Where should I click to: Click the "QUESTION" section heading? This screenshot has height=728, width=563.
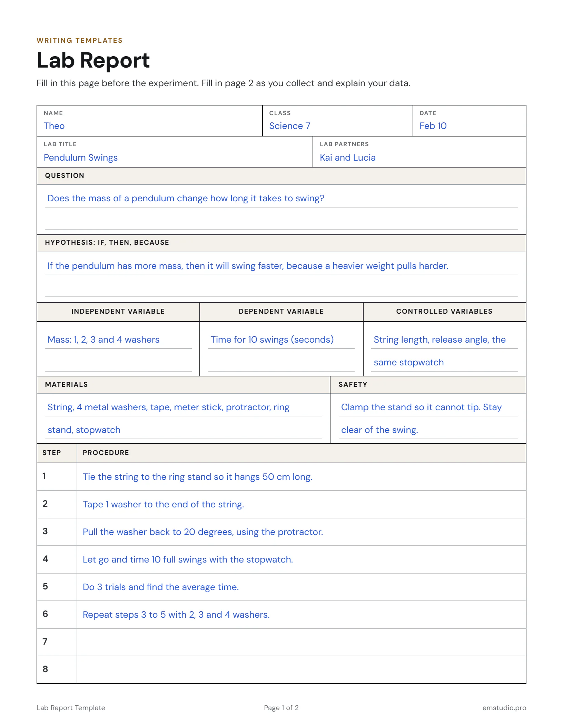click(65, 175)
